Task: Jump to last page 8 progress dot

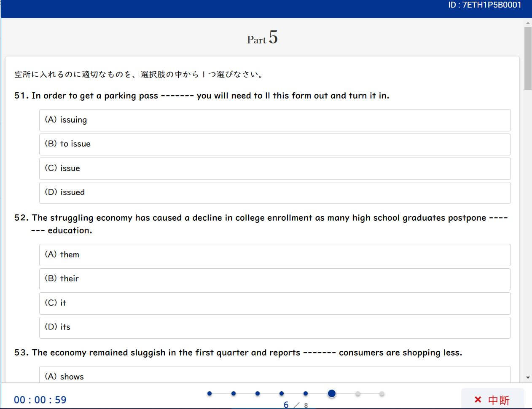Action: click(382, 394)
